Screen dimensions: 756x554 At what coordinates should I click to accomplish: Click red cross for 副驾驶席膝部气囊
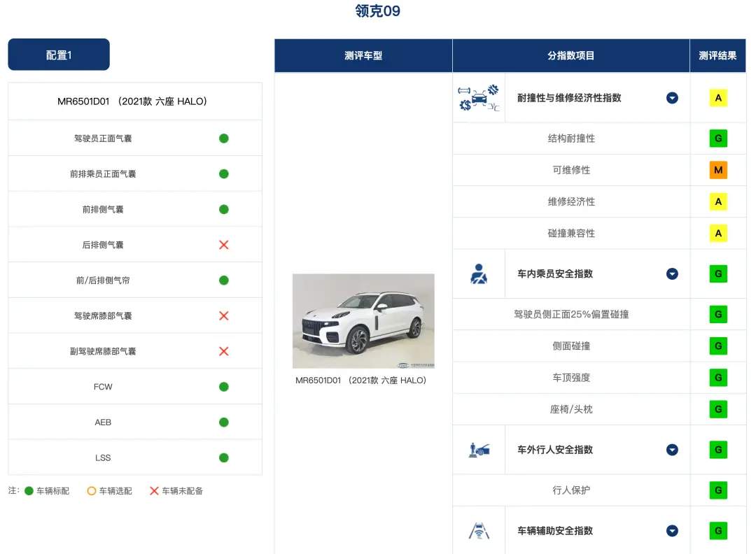pyautogui.click(x=224, y=351)
